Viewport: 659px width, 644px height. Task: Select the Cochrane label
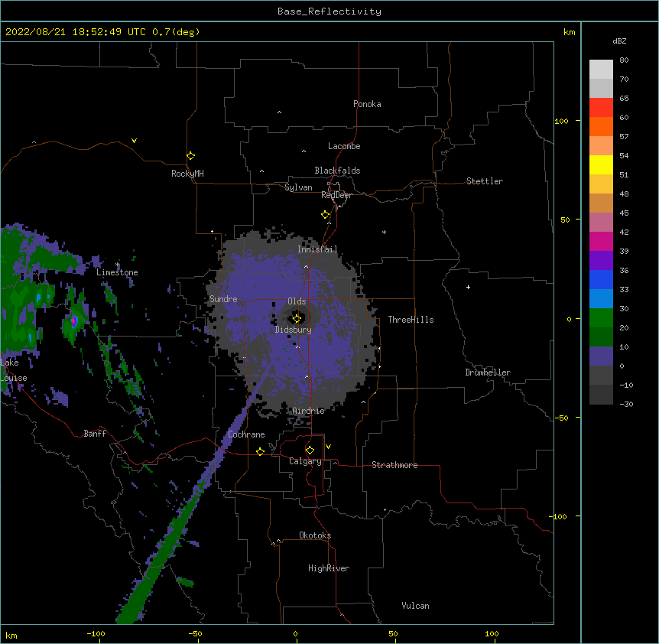[x=246, y=434]
